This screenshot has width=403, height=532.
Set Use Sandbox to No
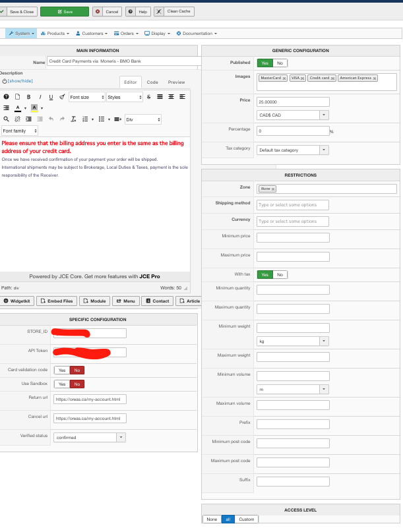tap(77, 384)
